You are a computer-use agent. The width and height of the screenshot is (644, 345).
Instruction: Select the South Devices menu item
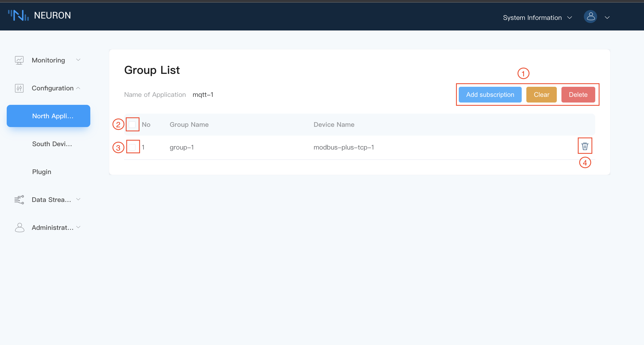52,143
